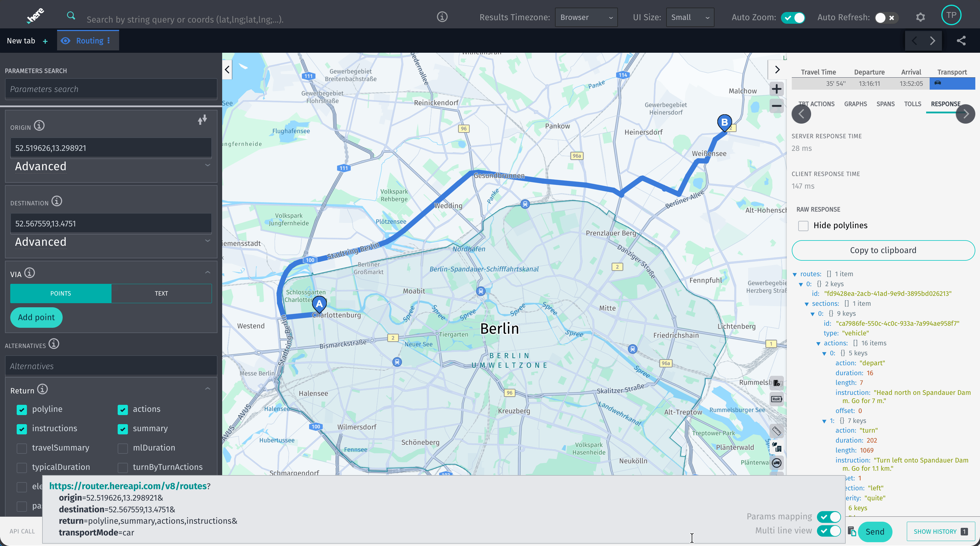Image resolution: width=980 pixels, height=546 pixels.
Task: Click the toll costs map layer icon
Action: tap(777, 383)
